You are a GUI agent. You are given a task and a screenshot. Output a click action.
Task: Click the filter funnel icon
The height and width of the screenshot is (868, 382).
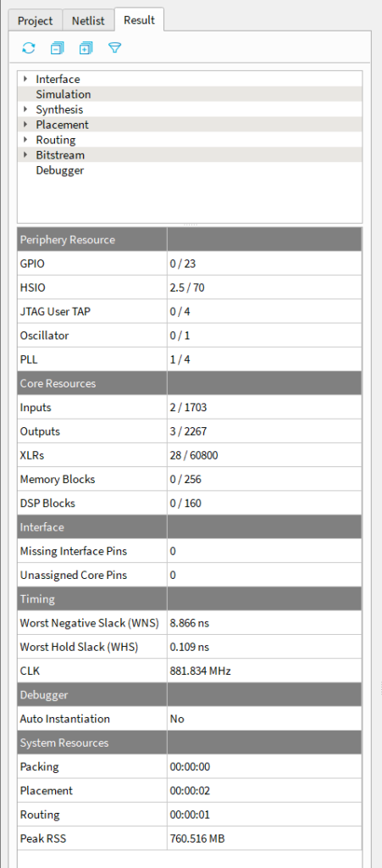click(x=114, y=48)
